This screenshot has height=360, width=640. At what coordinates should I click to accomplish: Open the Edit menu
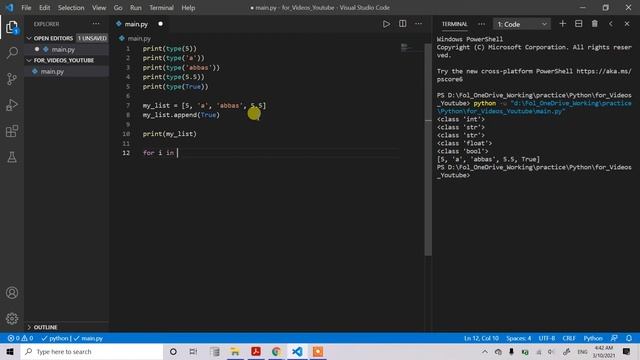pos(44,7)
